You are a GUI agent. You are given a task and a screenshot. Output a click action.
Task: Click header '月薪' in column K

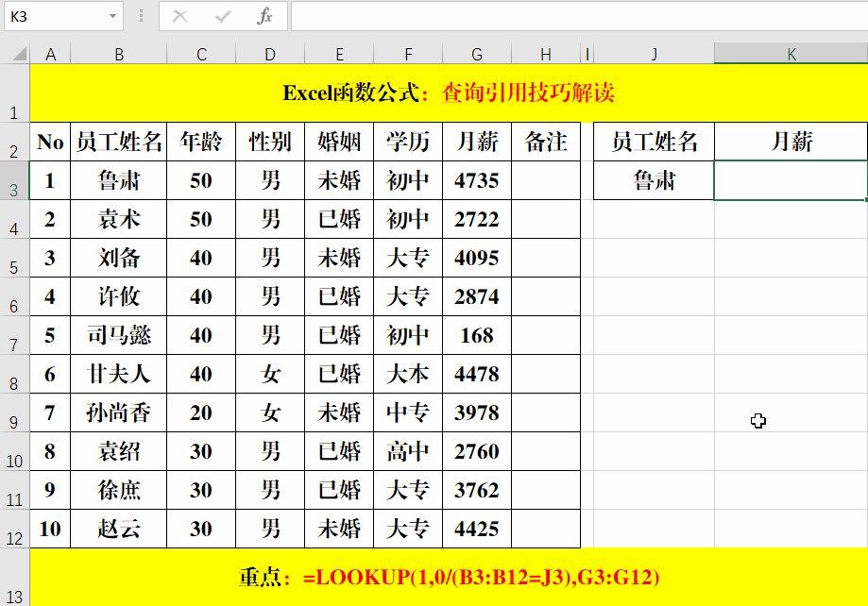coord(791,142)
